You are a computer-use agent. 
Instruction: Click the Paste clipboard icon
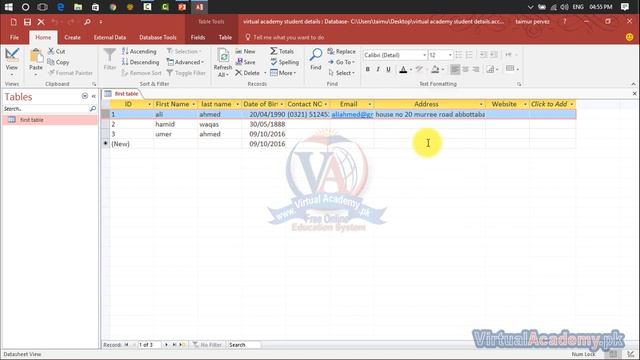tap(36, 56)
